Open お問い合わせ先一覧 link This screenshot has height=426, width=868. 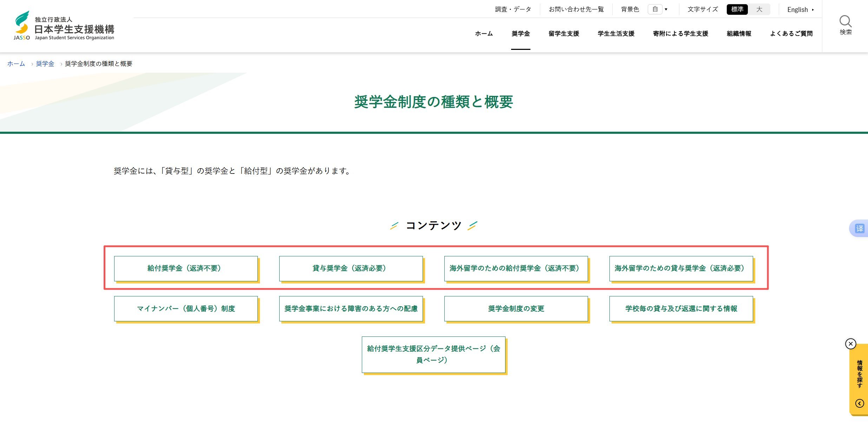click(x=576, y=9)
